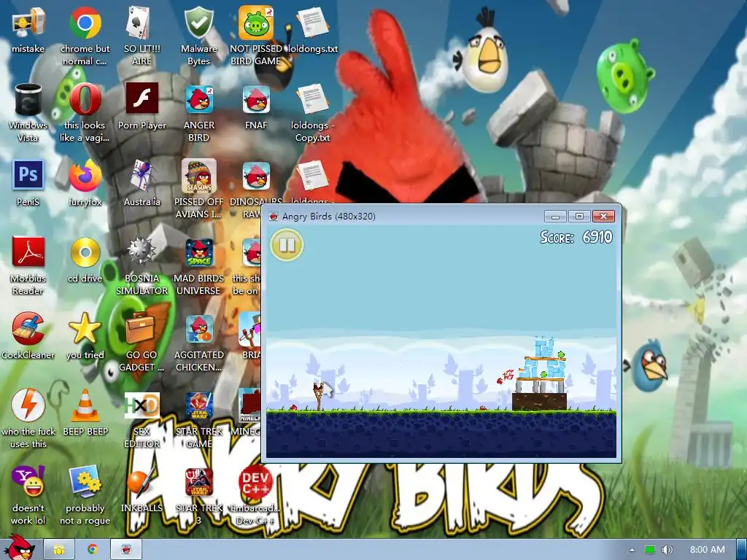Launch 'chrome but normal c...' desktop shortcut
Image resolution: width=747 pixels, height=560 pixels.
coord(85,23)
